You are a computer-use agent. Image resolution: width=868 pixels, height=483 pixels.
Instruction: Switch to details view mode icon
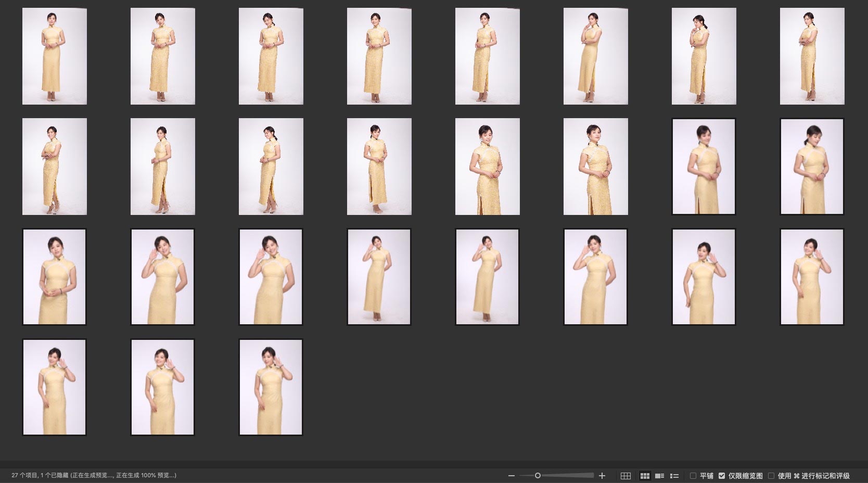click(659, 476)
